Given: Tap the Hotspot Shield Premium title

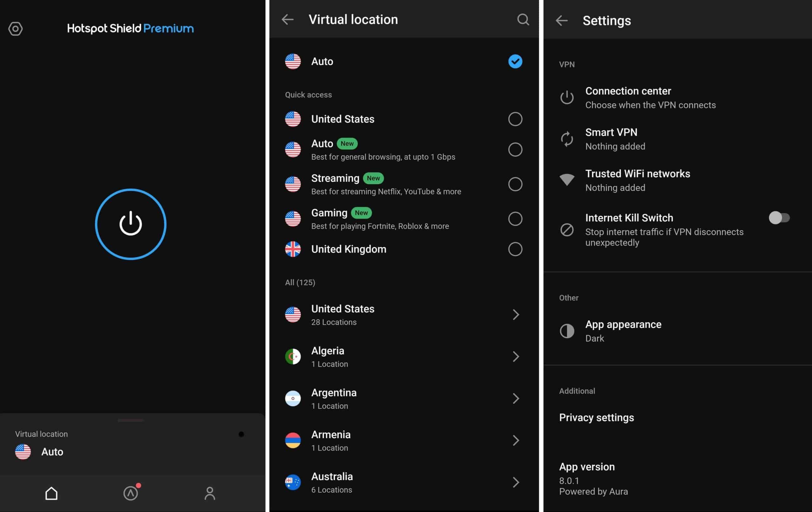Looking at the screenshot, I should [x=130, y=29].
